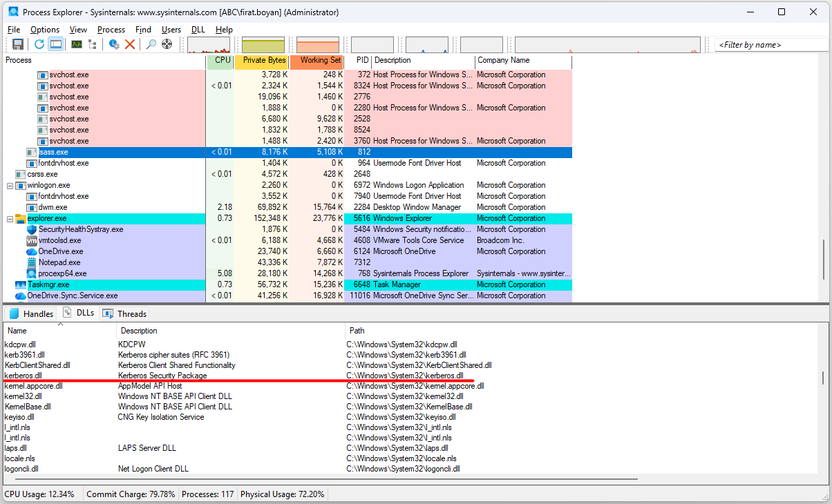
Task: Open the DLL menu
Action: tap(198, 30)
